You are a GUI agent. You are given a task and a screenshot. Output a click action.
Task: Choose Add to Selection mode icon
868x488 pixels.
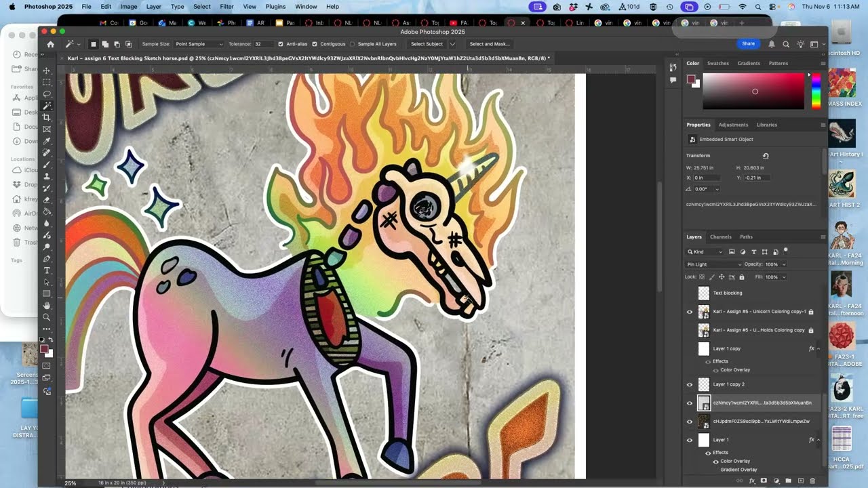pos(105,44)
